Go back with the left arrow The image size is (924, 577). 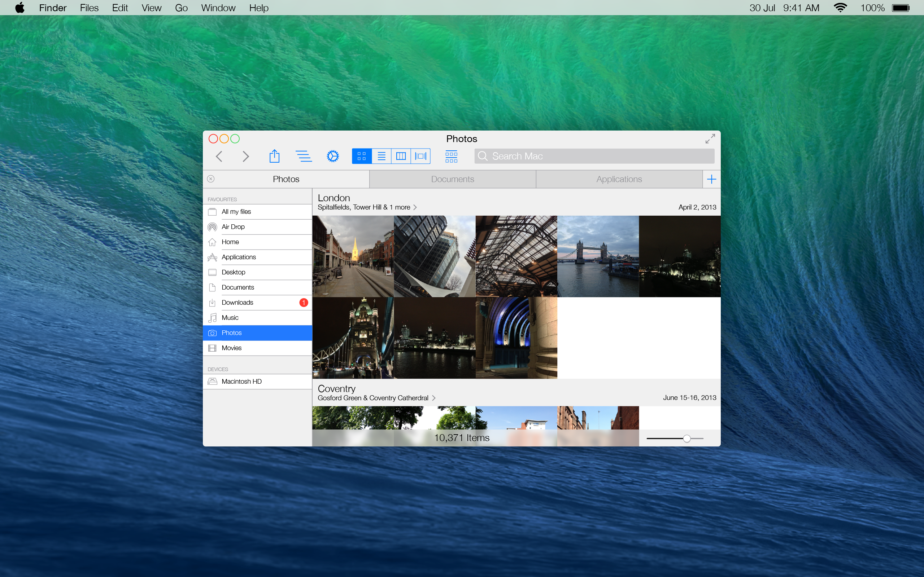tap(219, 156)
